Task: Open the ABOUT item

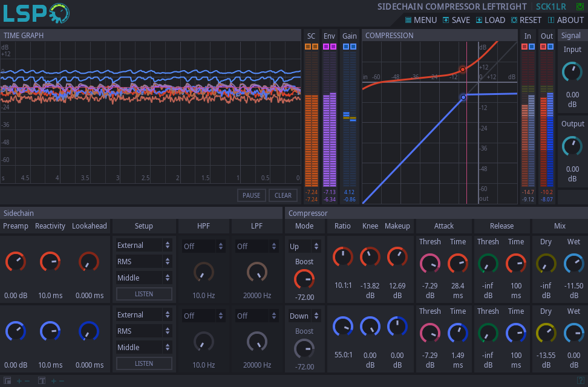Action: tap(566, 20)
